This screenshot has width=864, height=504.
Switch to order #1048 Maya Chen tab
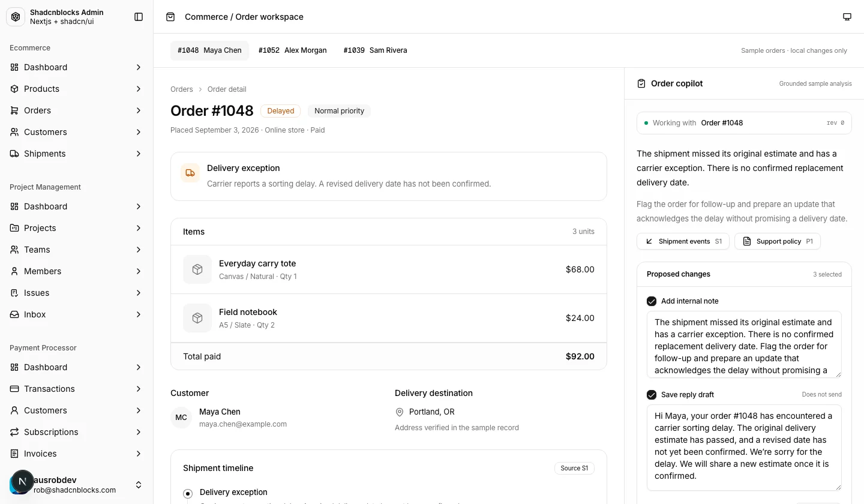point(209,50)
